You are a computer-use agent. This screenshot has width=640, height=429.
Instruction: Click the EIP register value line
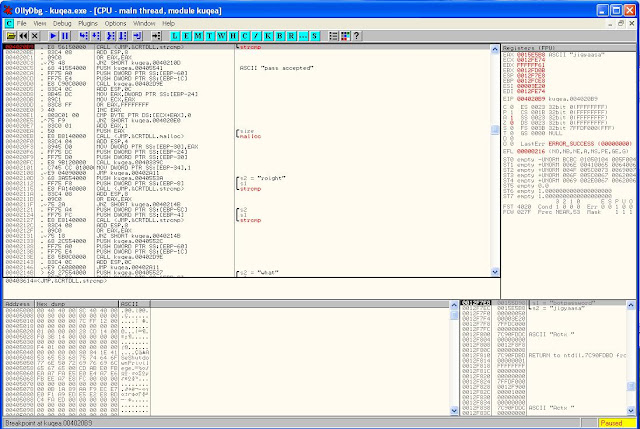tap(550, 99)
